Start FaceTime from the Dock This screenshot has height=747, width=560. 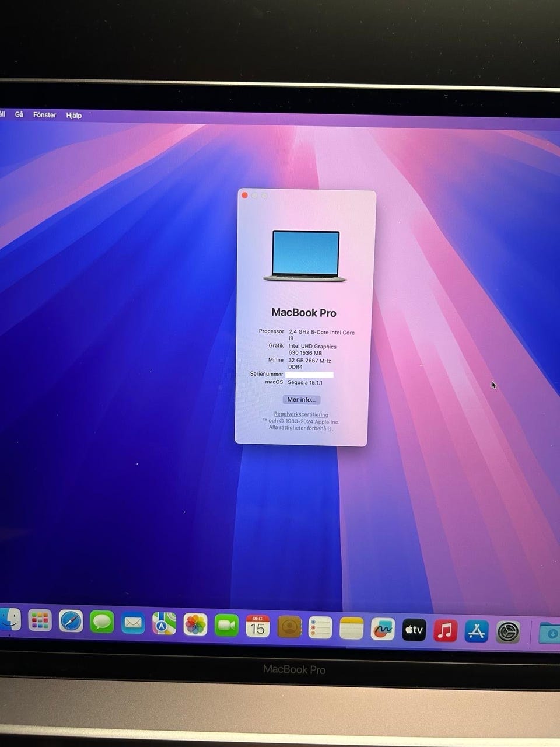click(x=226, y=626)
